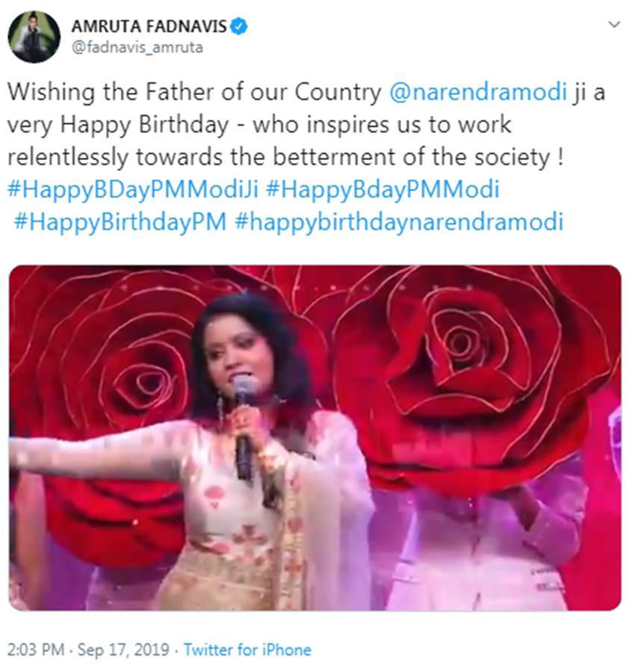Click hashtag #HappyBdayPMModi
The image size is (635, 672).
382,189
